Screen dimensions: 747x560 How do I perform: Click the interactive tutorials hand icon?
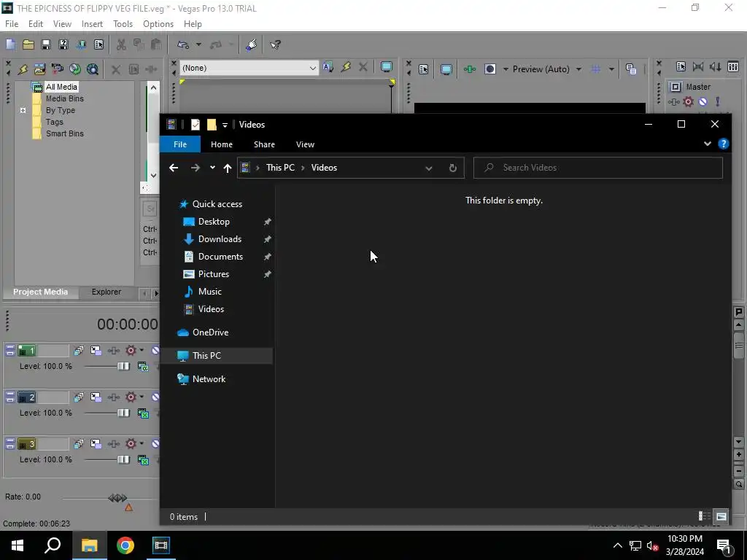[251, 44]
